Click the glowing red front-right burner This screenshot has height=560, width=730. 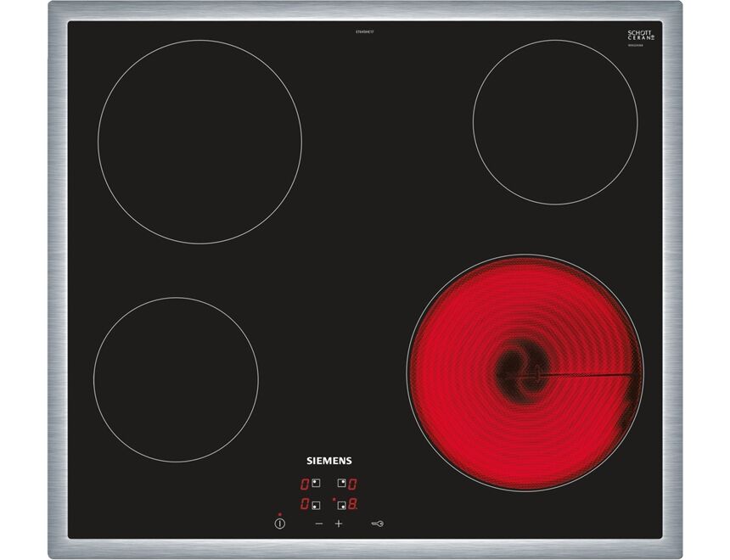coord(525,372)
